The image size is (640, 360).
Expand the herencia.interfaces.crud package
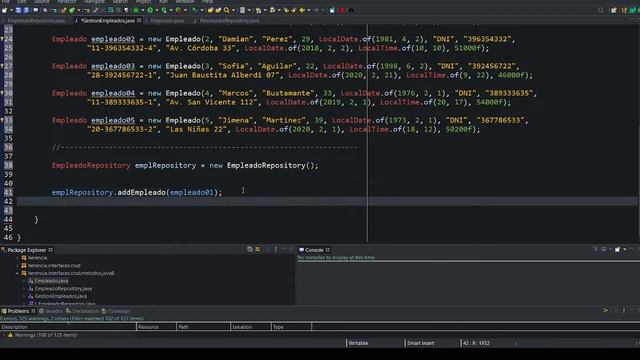tap(18, 266)
